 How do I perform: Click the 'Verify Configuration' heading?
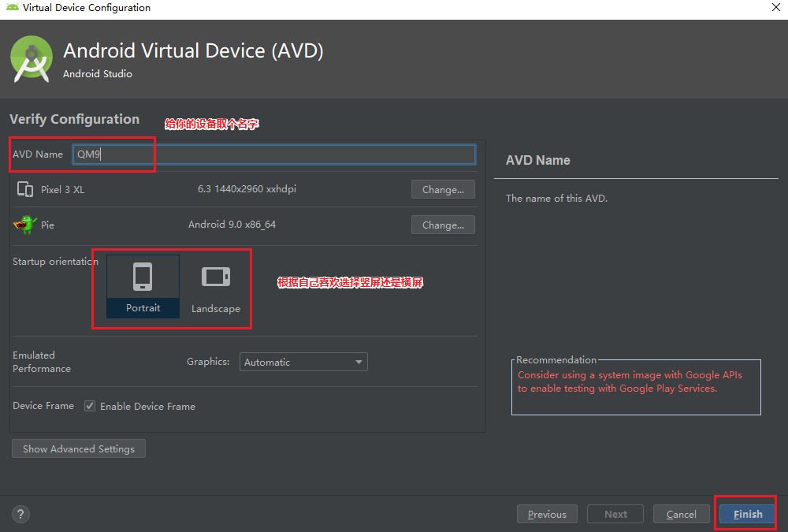[x=74, y=119]
